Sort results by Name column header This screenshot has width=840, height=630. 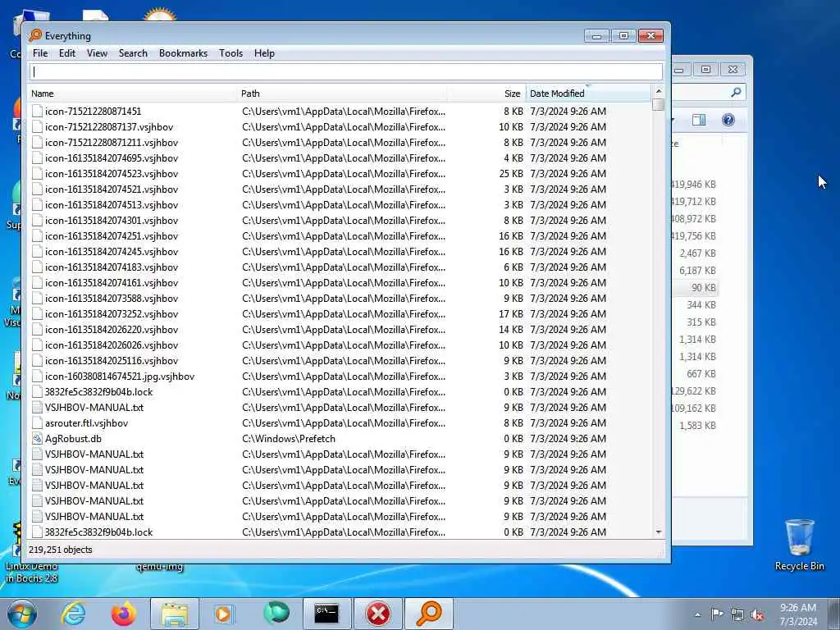click(132, 94)
